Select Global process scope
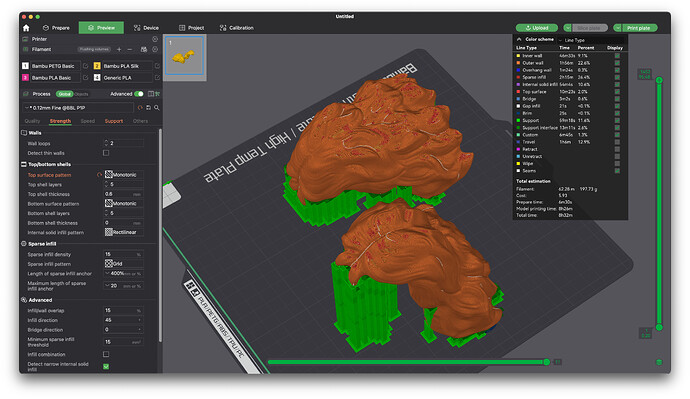690x399 pixels. coord(64,94)
